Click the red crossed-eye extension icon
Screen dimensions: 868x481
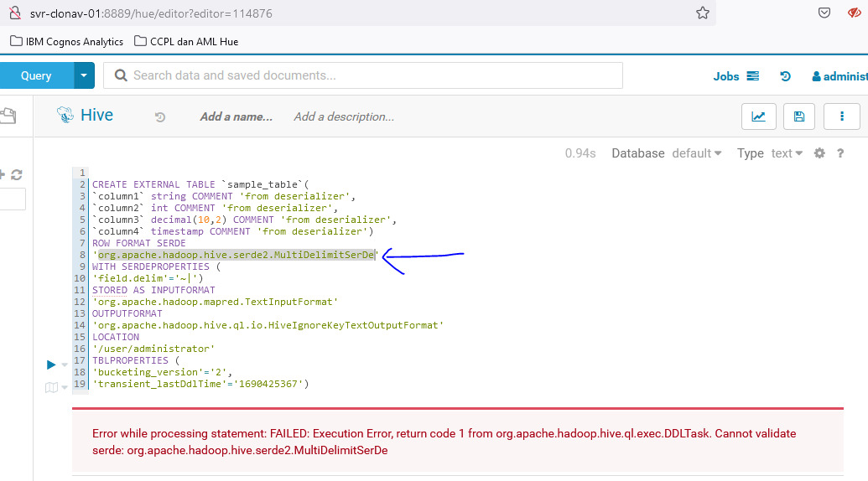click(855, 13)
